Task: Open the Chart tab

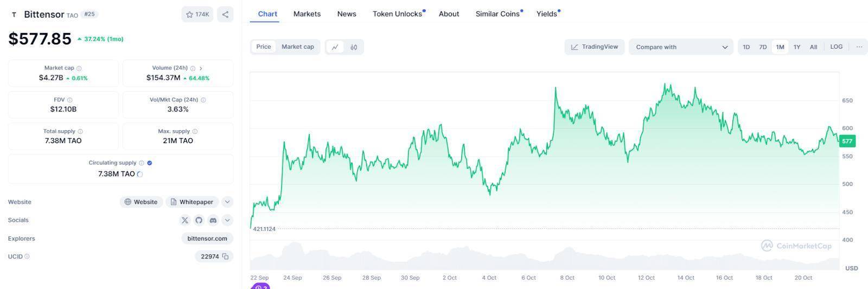Action: click(267, 14)
